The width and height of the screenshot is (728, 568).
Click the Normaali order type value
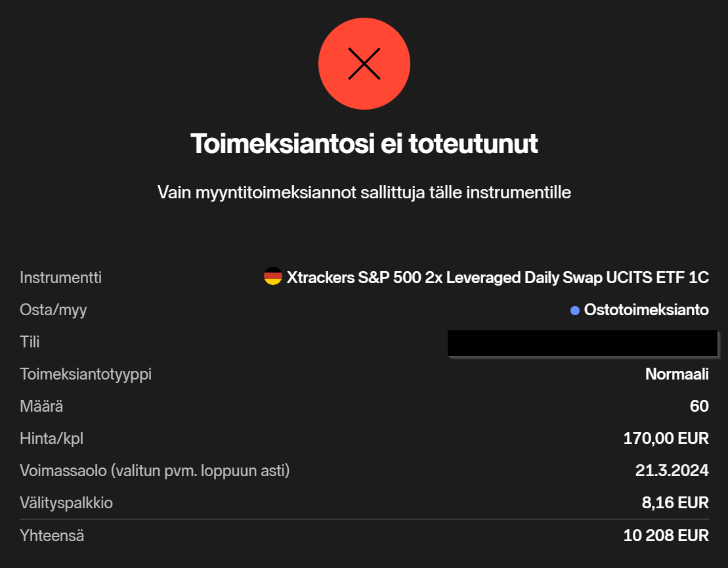(677, 374)
